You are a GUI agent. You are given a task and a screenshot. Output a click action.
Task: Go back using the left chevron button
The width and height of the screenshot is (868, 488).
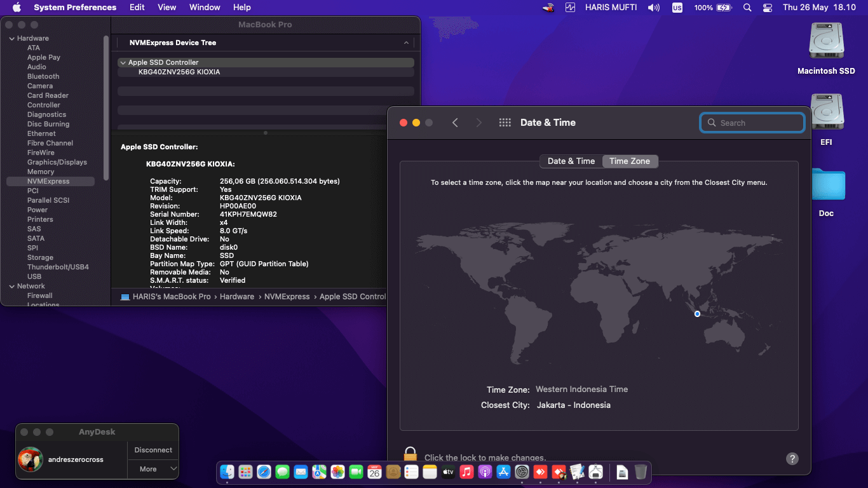[x=455, y=123]
